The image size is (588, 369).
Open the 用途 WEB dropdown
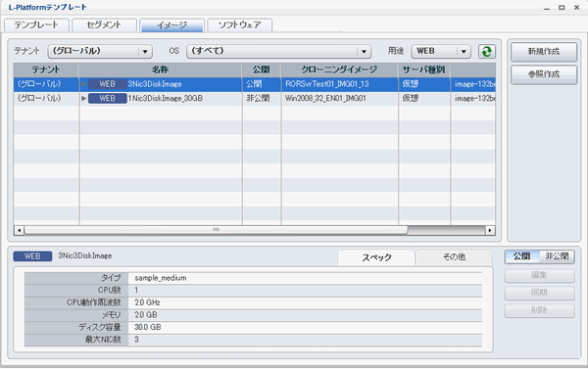pyautogui.click(x=441, y=51)
